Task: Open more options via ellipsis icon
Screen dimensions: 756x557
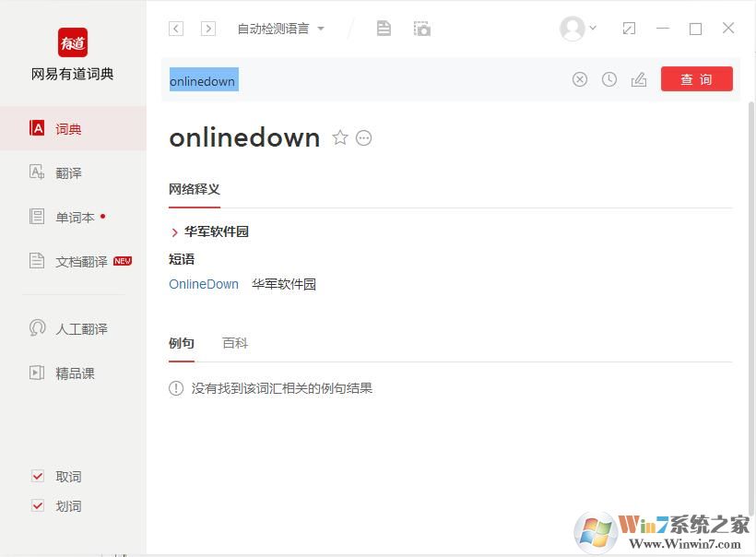Action: pyautogui.click(x=363, y=137)
